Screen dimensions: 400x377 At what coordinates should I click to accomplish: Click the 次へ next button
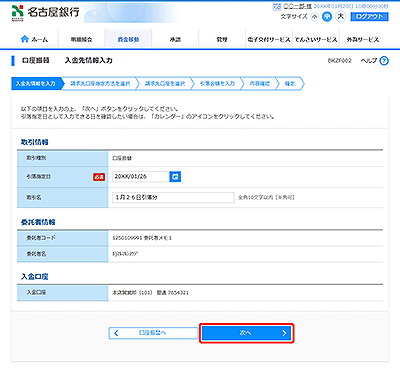coord(247,333)
